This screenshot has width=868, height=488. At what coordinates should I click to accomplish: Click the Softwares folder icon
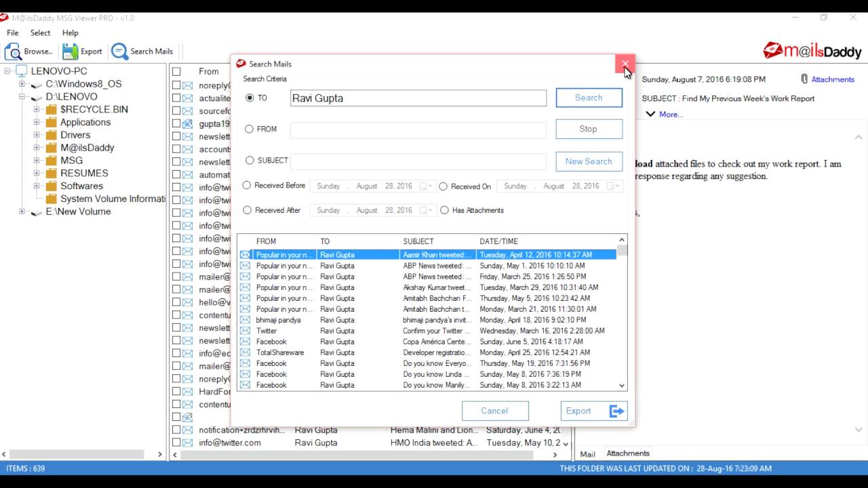[x=51, y=186]
